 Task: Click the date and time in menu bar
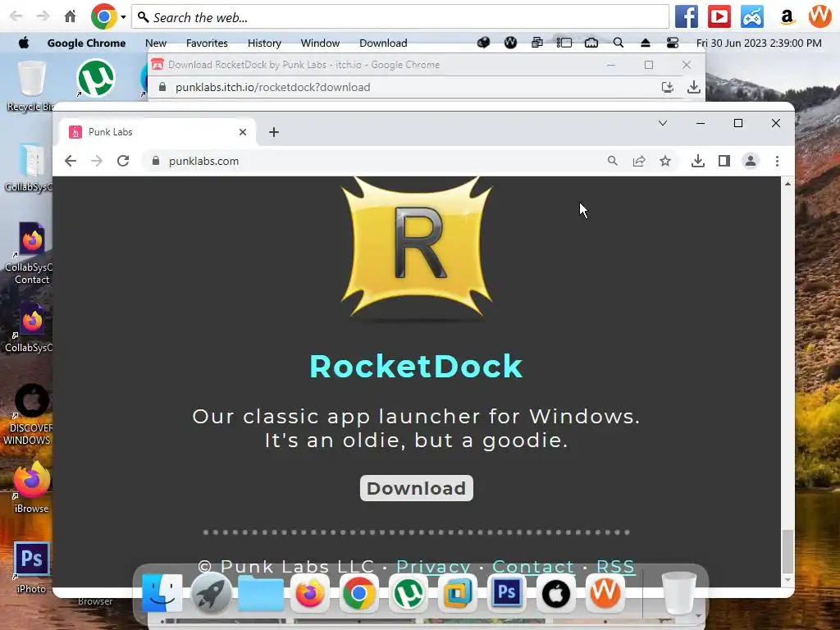click(759, 43)
